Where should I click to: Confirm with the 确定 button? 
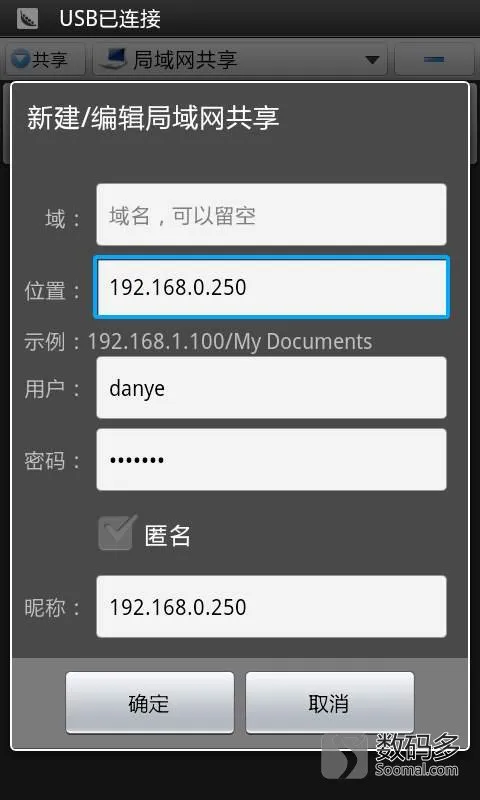click(x=149, y=703)
